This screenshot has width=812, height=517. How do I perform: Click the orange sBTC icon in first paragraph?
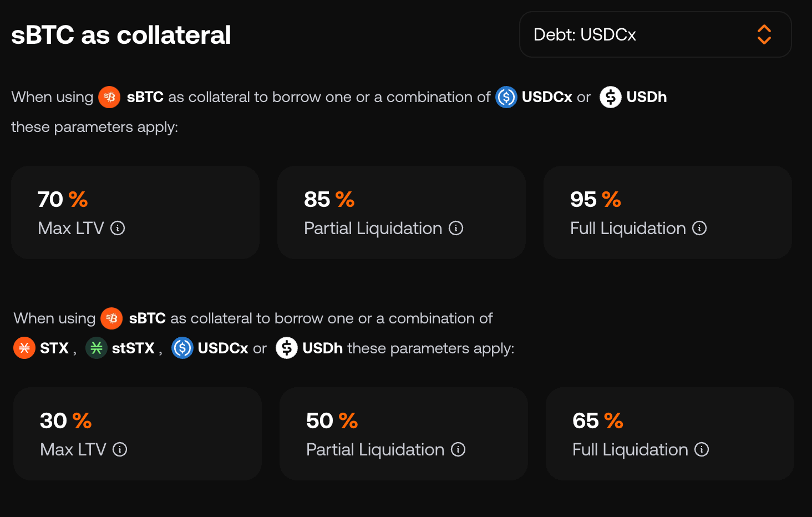pos(109,97)
